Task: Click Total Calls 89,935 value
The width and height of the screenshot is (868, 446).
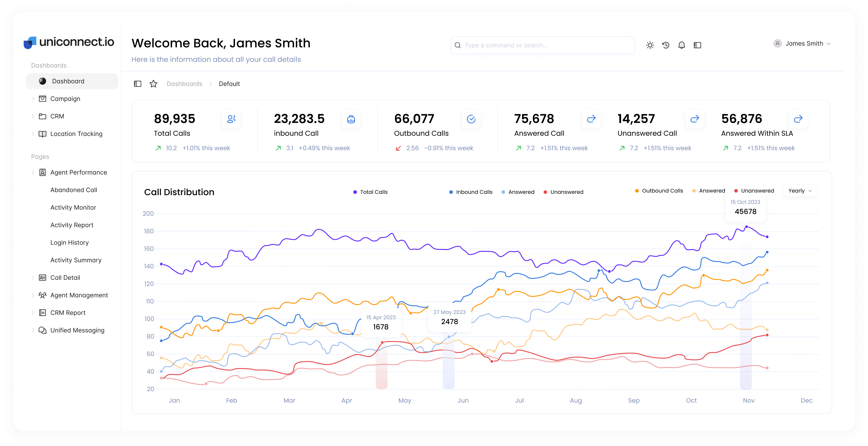Action: (x=174, y=119)
